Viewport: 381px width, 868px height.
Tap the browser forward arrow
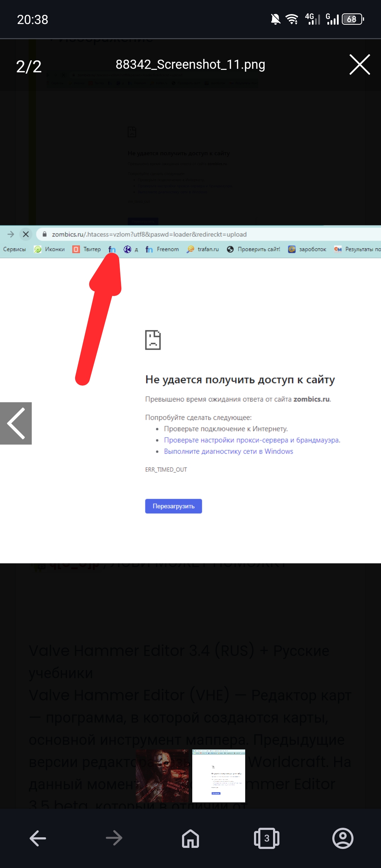coord(114,838)
